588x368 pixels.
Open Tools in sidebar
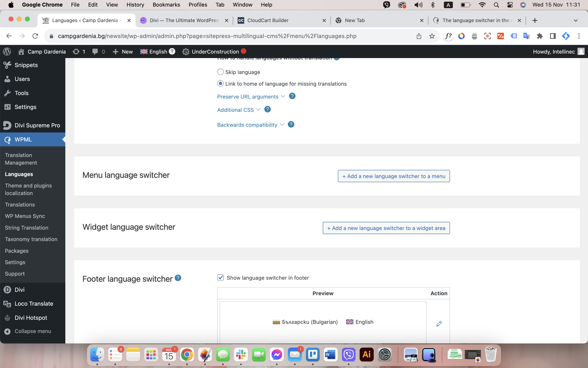pos(32,93)
